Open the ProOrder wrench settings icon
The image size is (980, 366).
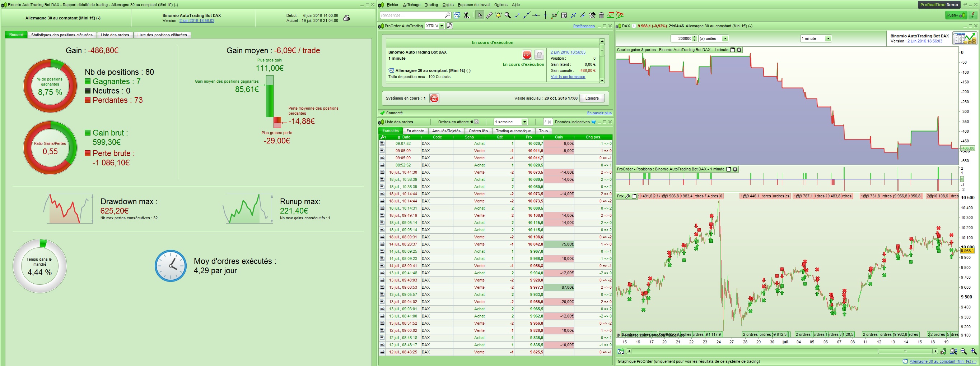point(450,26)
